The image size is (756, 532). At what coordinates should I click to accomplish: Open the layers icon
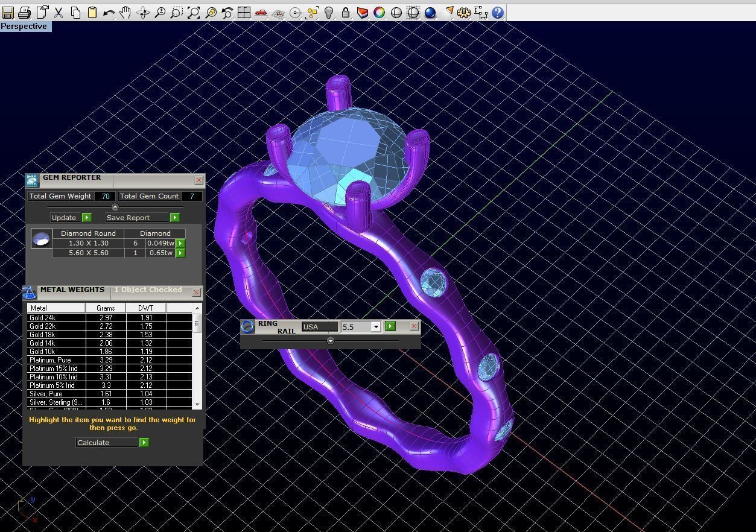[363, 12]
